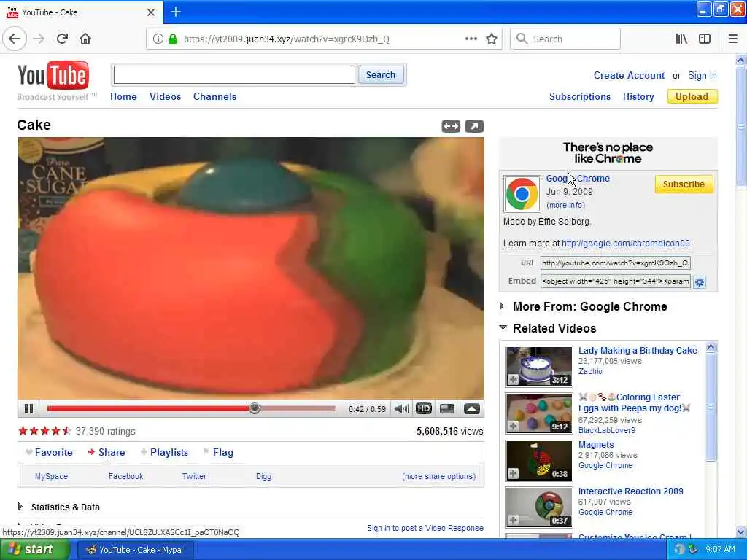
Task: Pause the Cake video playback
Action: click(28, 408)
